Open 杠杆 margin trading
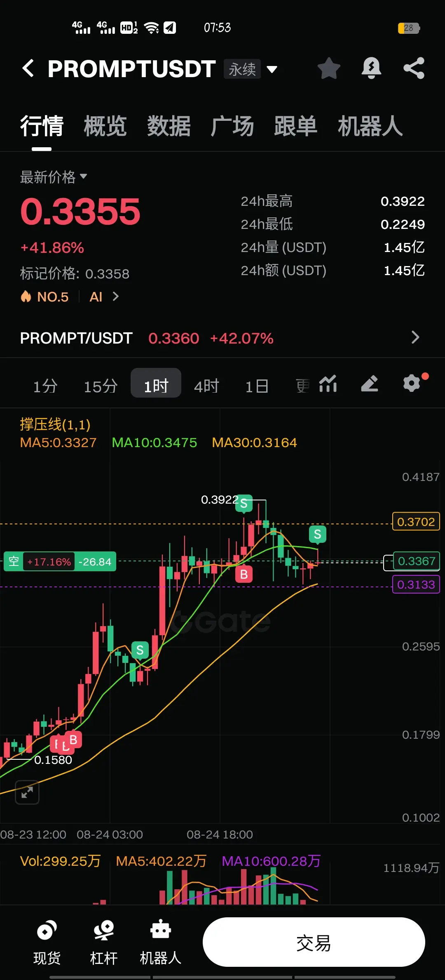 pyautogui.click(x=104, y=943)
